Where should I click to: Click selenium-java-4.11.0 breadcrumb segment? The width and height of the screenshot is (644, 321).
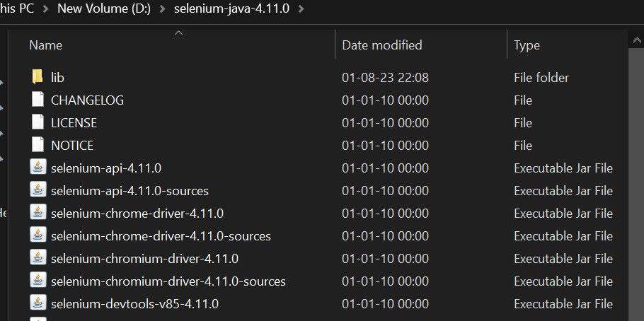[231, 9]
